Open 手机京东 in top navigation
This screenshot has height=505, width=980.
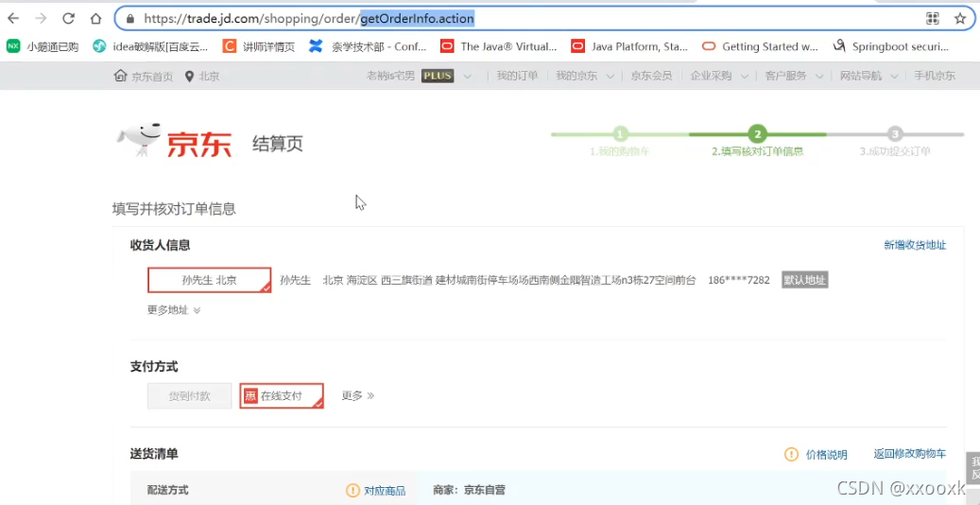935,76
